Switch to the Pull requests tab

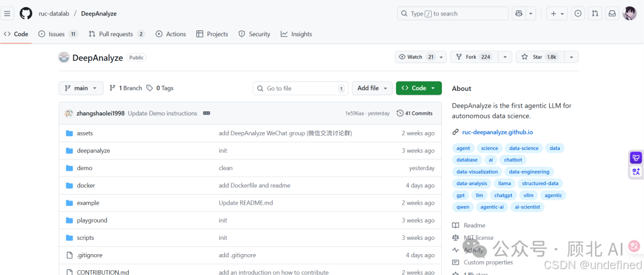coord(117,34)
